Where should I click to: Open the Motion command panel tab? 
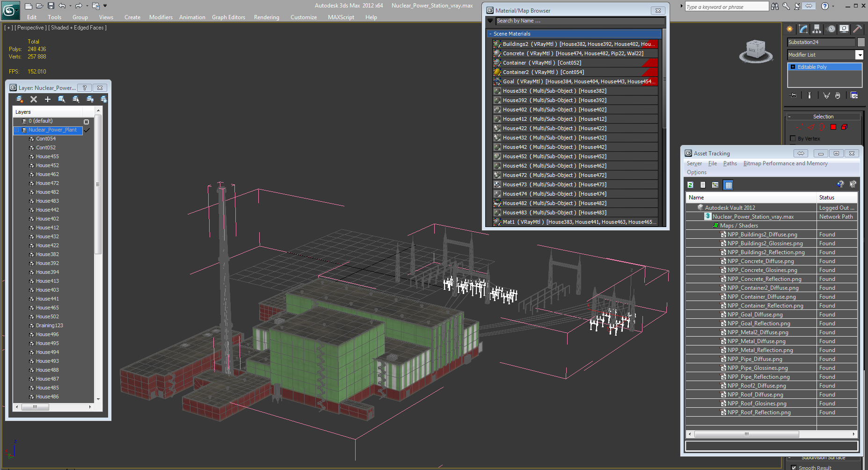coord(831,29)
